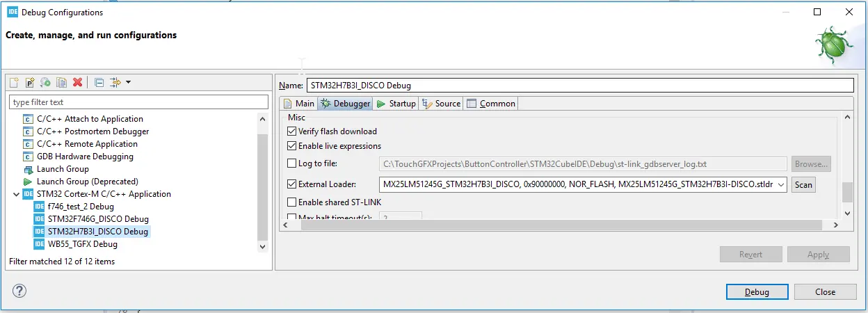
Task: Enable the Log to file checkbox
Action: click(x=291, y=163)
